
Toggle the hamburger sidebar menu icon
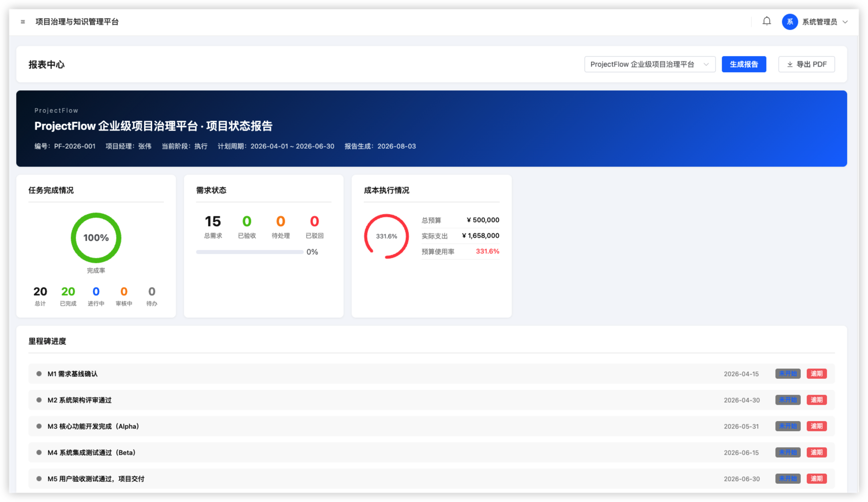(23, 22)
